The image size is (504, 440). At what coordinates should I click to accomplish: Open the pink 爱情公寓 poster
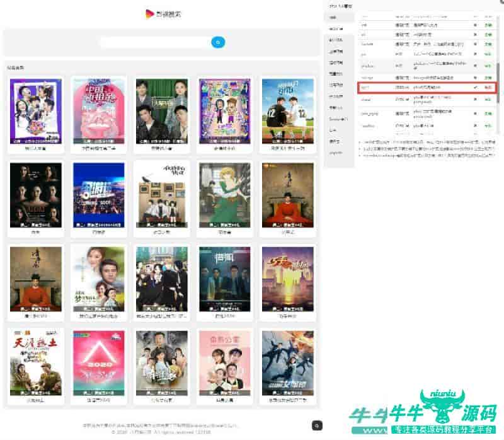pos(225,363)
